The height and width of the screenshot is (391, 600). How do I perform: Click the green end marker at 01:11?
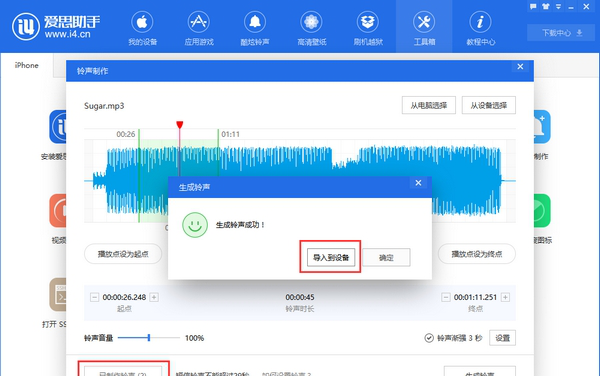pos(218,153)
